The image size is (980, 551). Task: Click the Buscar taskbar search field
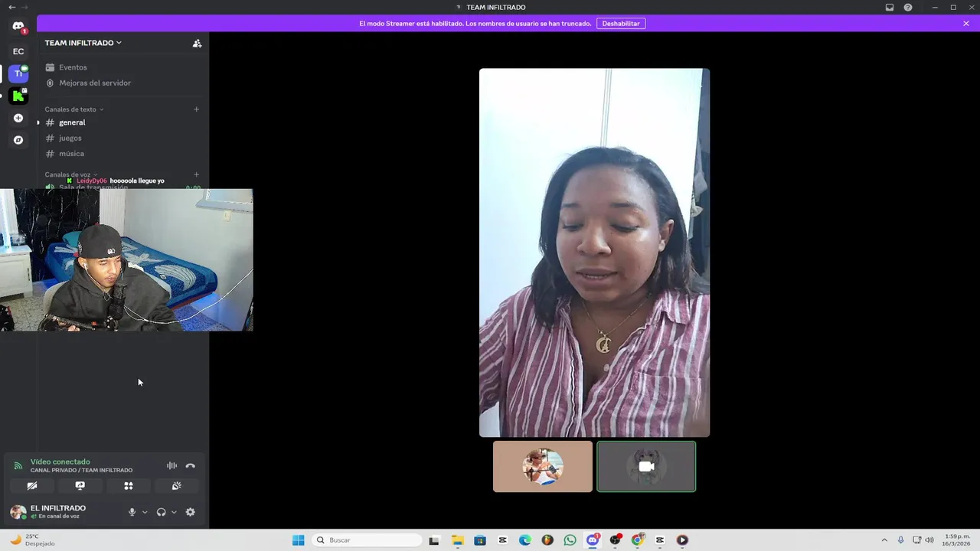[x=367, y=540]
